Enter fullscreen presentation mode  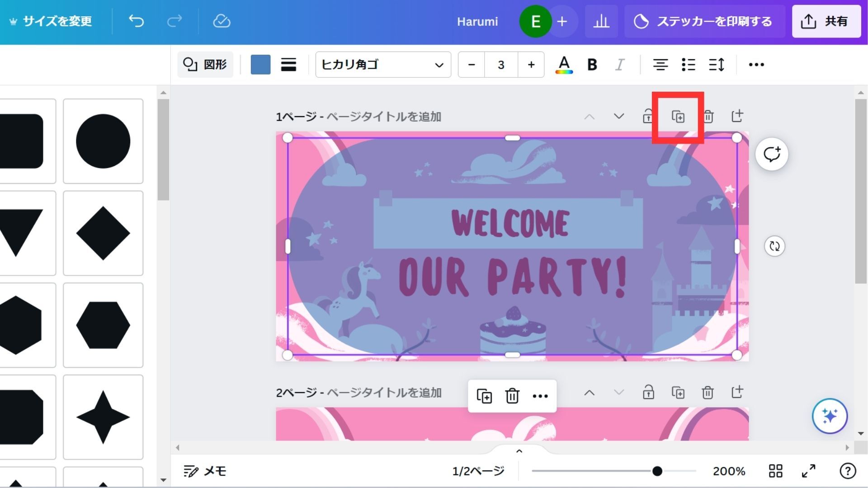coord(809,471)
